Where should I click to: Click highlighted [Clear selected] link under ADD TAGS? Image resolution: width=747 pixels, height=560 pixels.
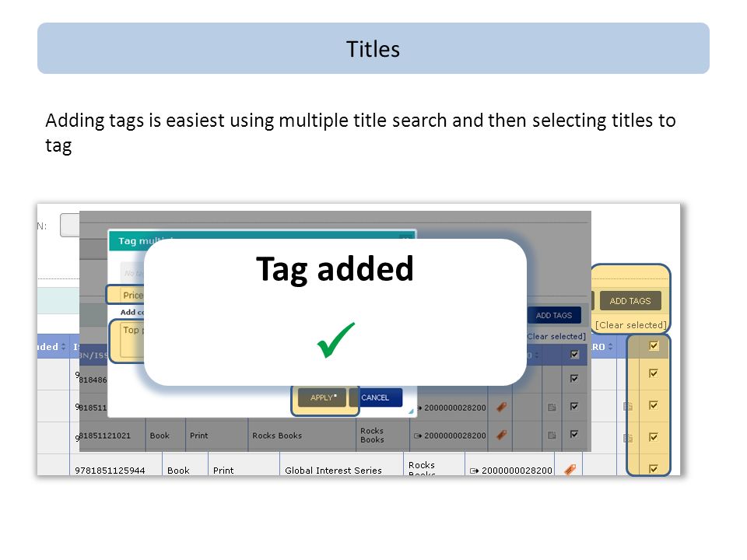631,325
